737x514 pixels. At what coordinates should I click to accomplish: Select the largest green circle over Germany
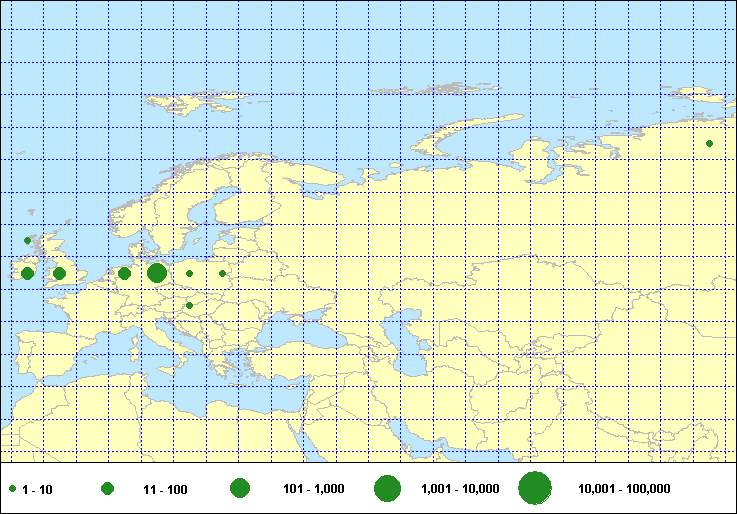pos(157,273)
